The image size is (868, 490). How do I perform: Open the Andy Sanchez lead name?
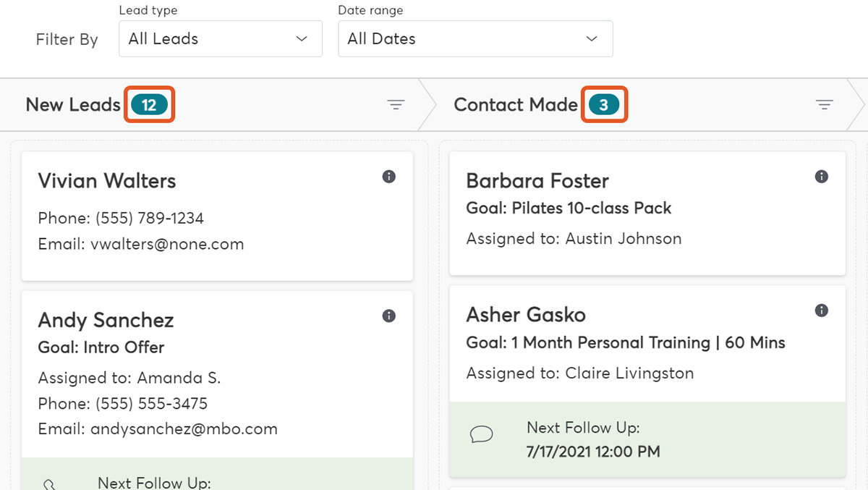pyautogui.click(x=106, y=320)
